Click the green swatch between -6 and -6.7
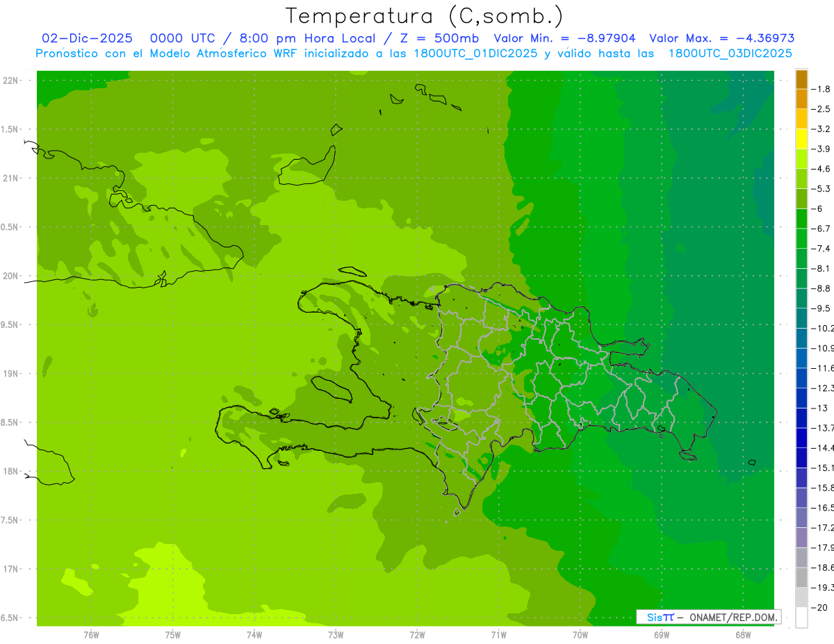Screen dimensions: 834x644 pyautogui.click(x=801, y=219)
